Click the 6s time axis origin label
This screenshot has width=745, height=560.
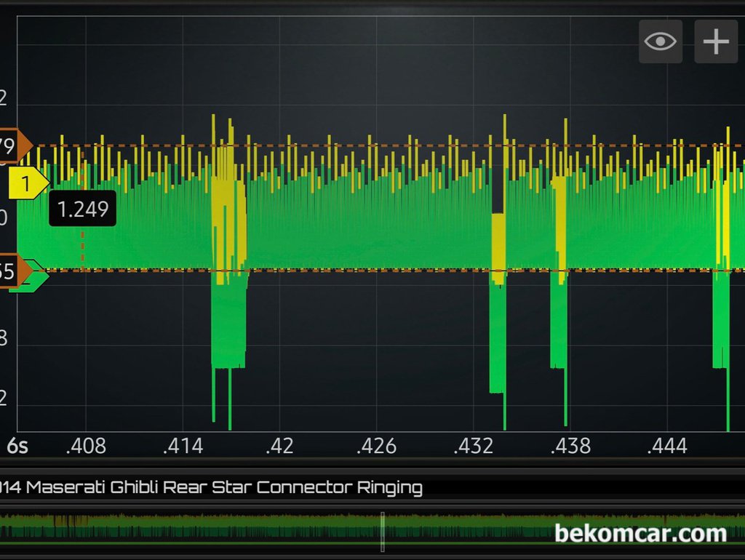(x=17, y=446)
